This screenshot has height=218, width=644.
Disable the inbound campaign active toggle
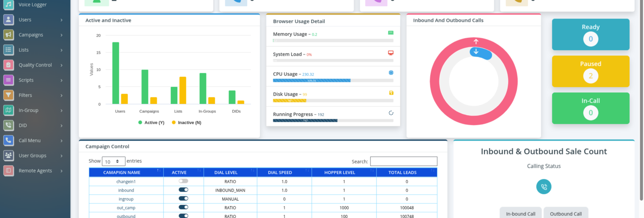tap(184, 190)
